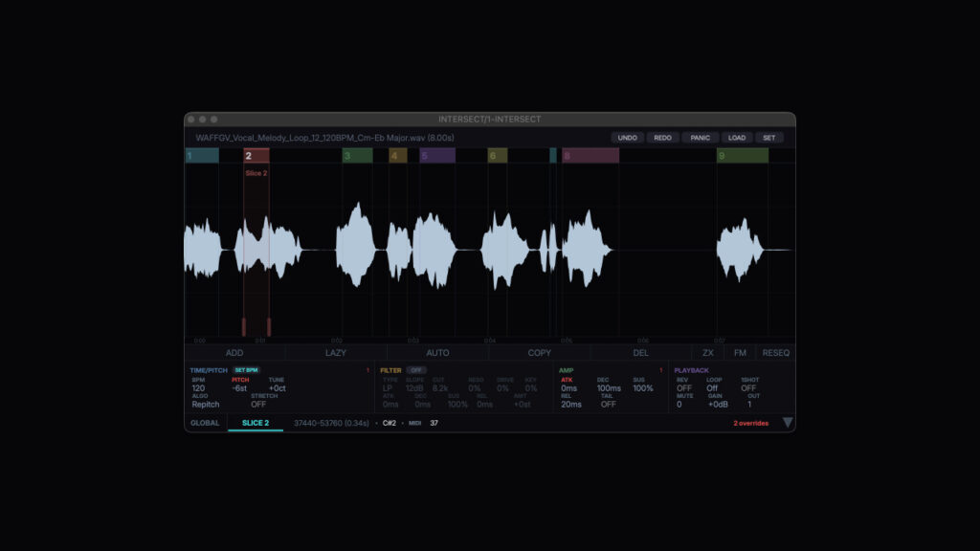Toggle the FILTER OFF switch
This screenshot has width=980, height=551.
point(416,370)
